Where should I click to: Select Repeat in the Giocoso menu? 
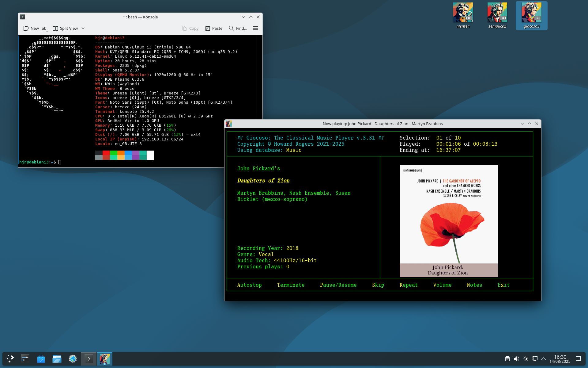tap(409, 285)
